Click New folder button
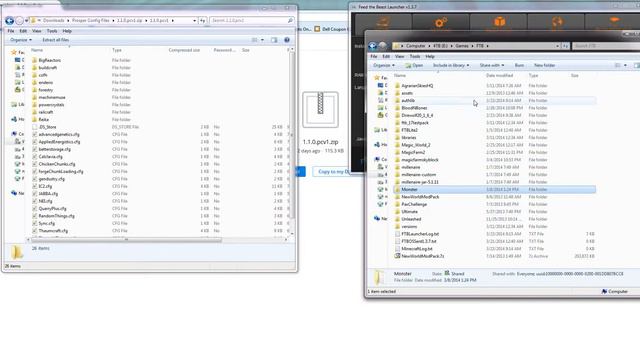 [x=544, y=65]
